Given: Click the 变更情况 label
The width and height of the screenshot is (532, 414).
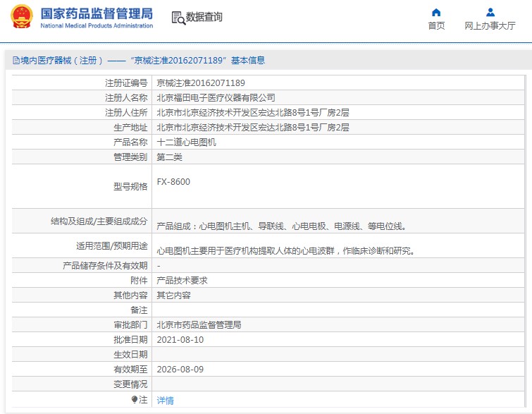Looking at the screenshot, I should point(130,384).
